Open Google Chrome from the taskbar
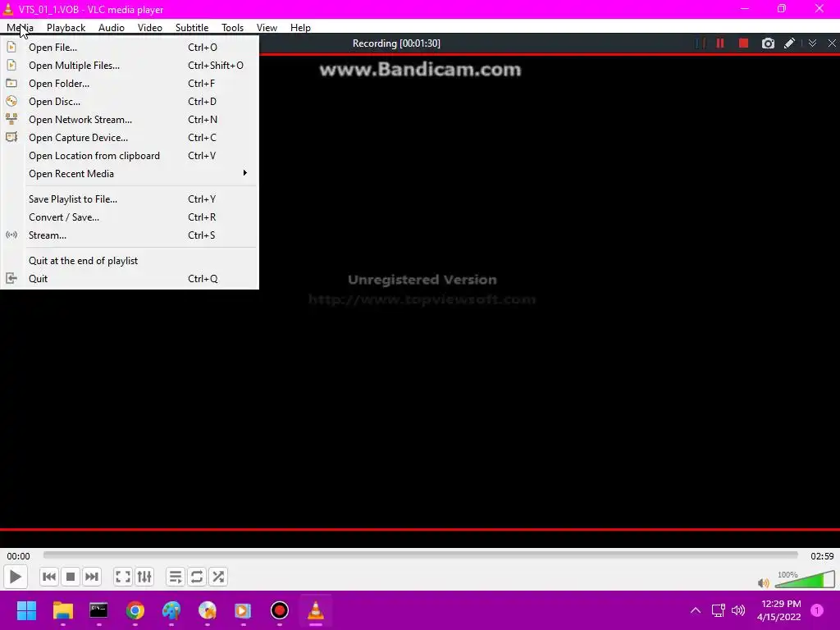 (x=135, y=610)
